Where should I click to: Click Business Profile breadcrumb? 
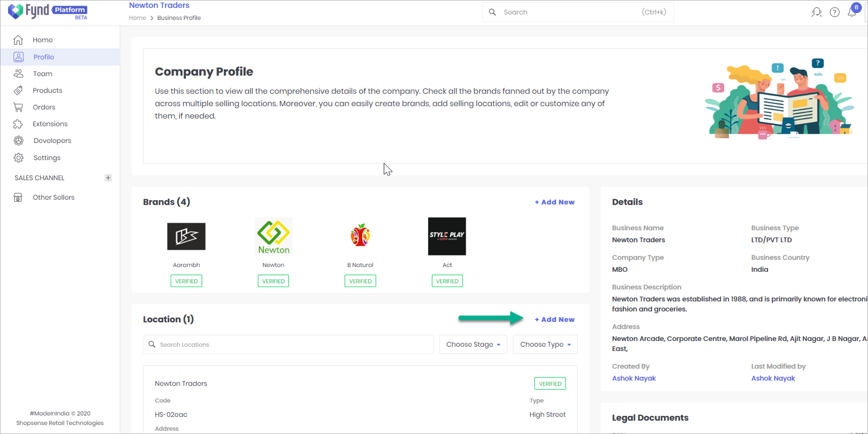pyautogui.click(x=179, y=18)
